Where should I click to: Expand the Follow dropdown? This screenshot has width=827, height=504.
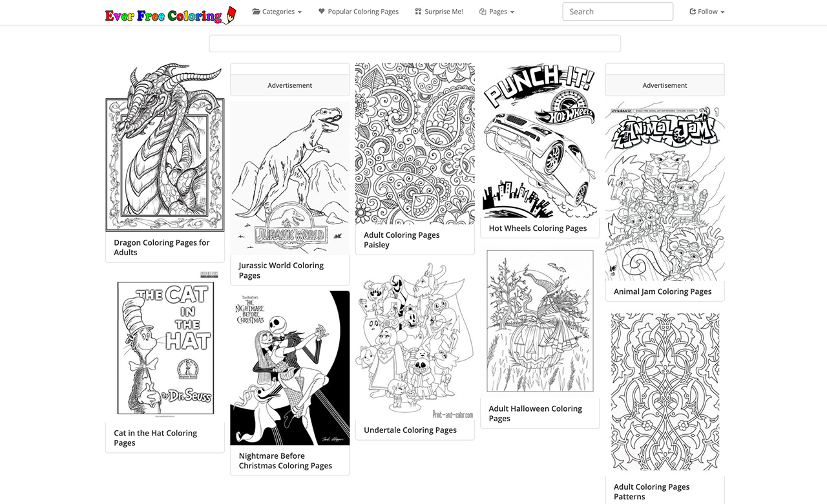point(707,12)
